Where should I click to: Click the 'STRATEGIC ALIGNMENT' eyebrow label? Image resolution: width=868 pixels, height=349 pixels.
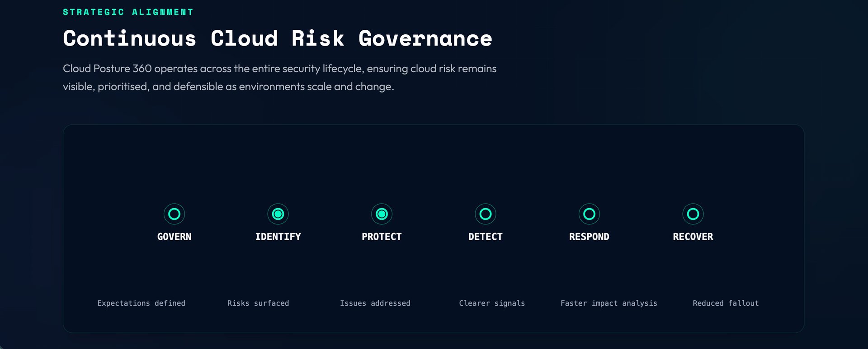click(x=128, y=12)
